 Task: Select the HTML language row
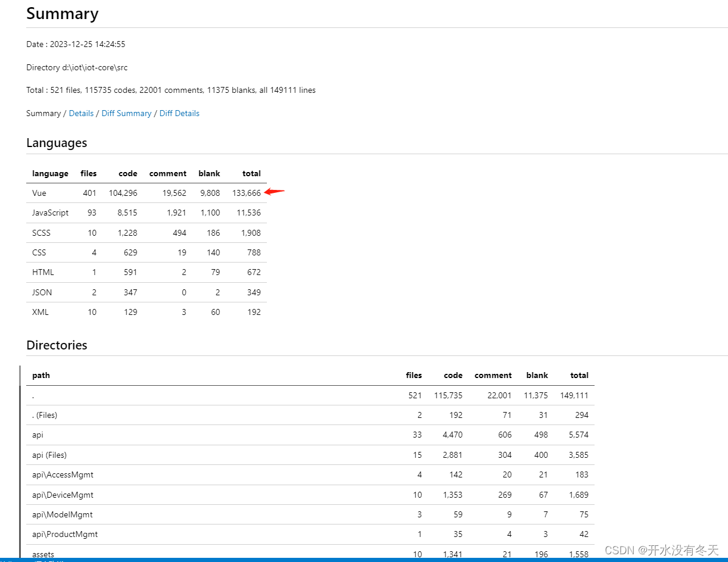(147, 272)
